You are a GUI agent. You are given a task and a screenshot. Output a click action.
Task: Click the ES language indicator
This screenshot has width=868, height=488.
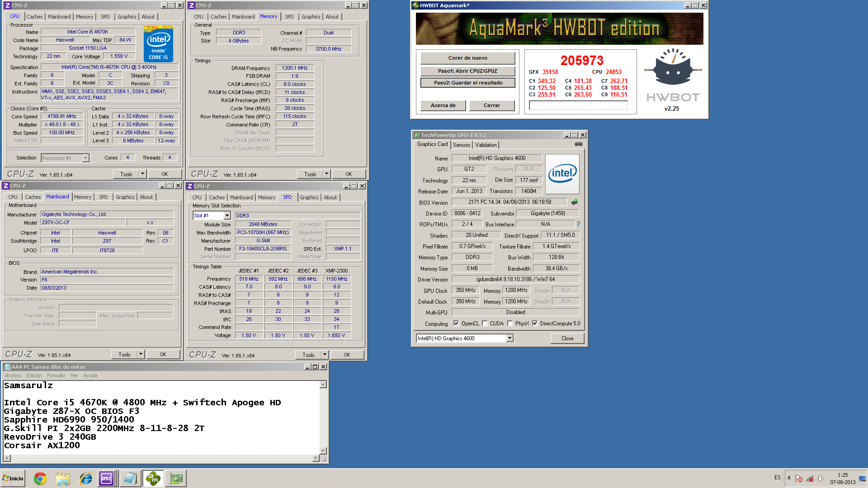pos(777,478)
